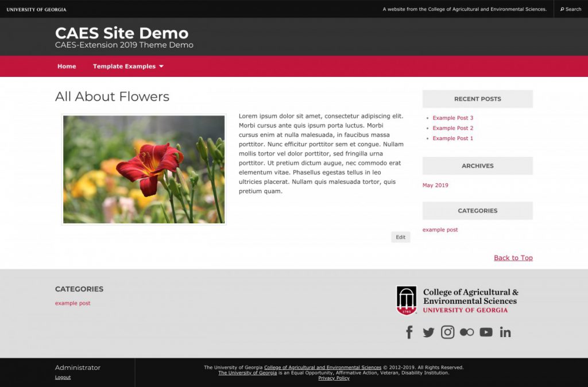Click the Back to Top link
The width and height of the screenshot is (588, 387).
point(513,258)
